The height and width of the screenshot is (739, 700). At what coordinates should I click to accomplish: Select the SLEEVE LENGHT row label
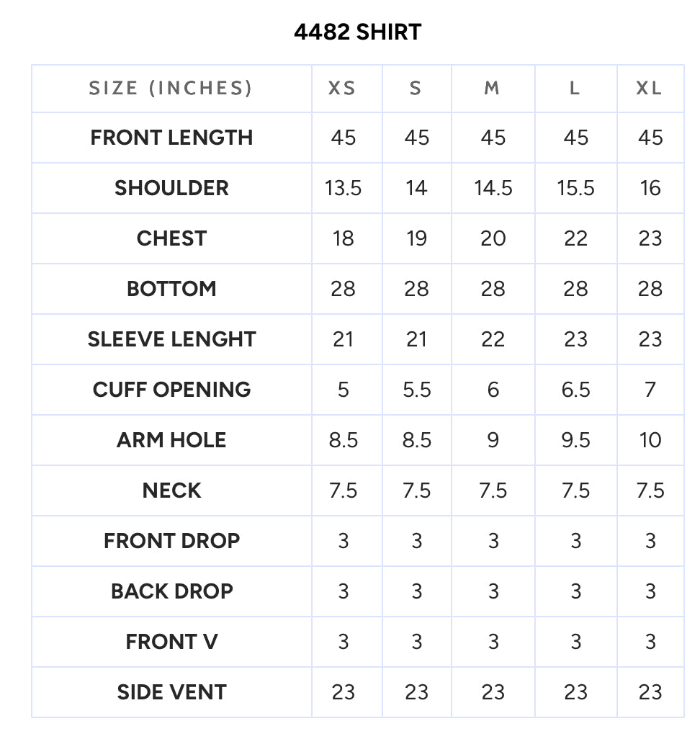[171, 339]
